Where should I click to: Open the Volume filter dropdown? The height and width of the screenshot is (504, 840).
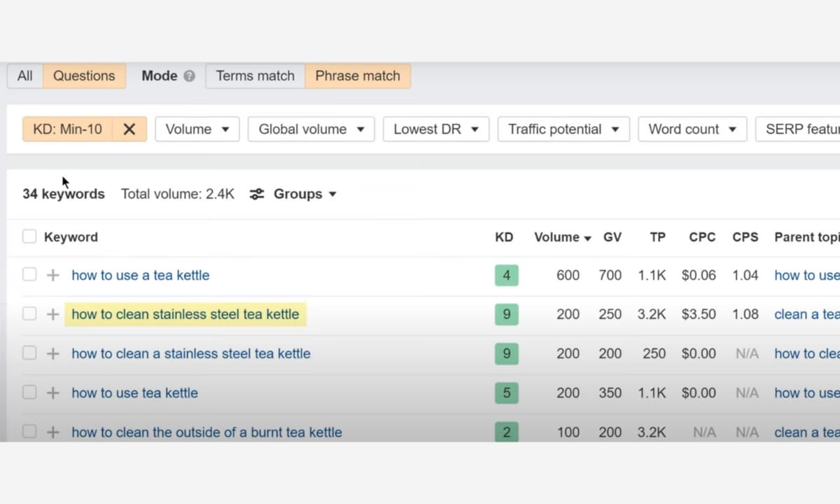[x=197, y=129]
